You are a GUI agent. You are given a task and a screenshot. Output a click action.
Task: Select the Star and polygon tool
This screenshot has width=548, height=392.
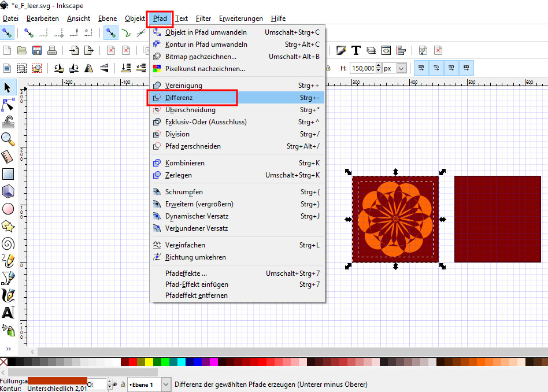(x=8, y=226)
